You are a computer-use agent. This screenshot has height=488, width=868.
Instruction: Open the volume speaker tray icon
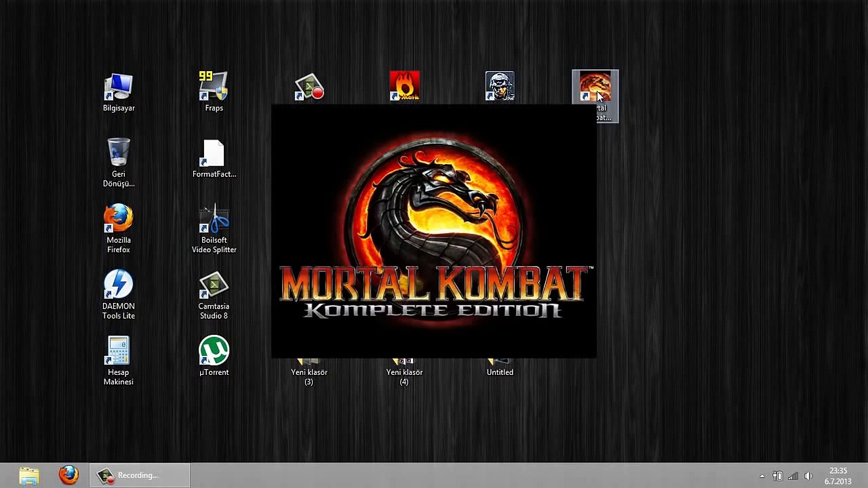tap(808, 476)
